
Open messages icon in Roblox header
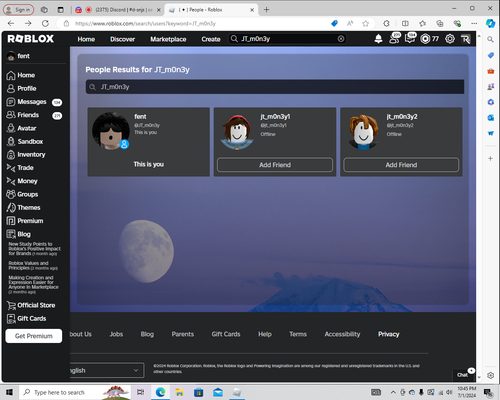click(x=410, y=39)
